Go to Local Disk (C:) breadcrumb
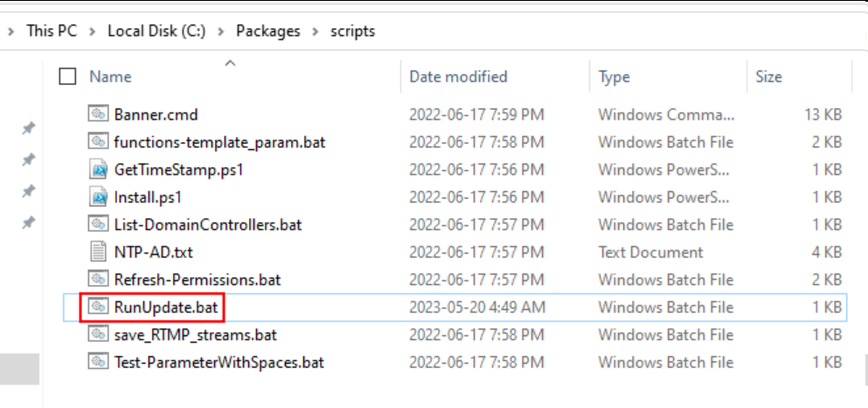Screen dimensions: 868x408 (156, 31)
